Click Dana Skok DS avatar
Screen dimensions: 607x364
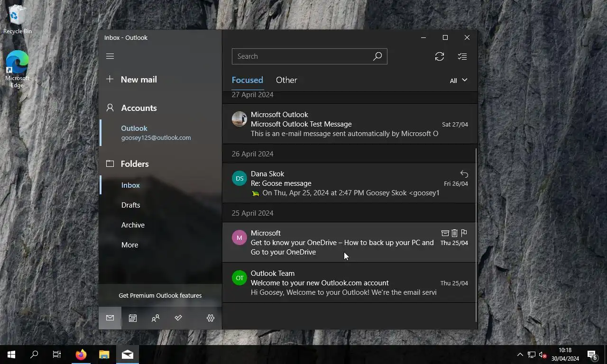pos(239,178)
